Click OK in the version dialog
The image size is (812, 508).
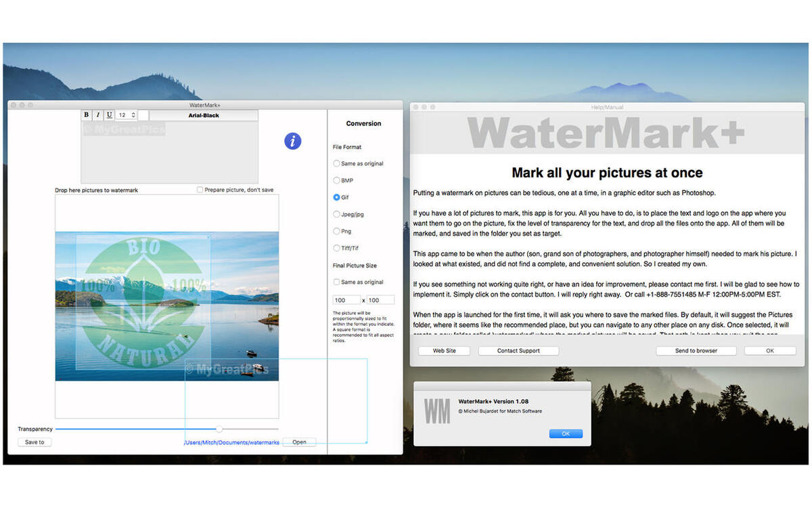566,433
